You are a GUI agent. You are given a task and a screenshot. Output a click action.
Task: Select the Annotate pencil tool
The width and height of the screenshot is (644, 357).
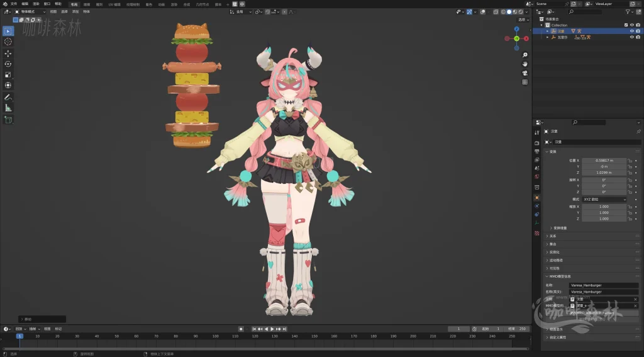coord(8,97)
